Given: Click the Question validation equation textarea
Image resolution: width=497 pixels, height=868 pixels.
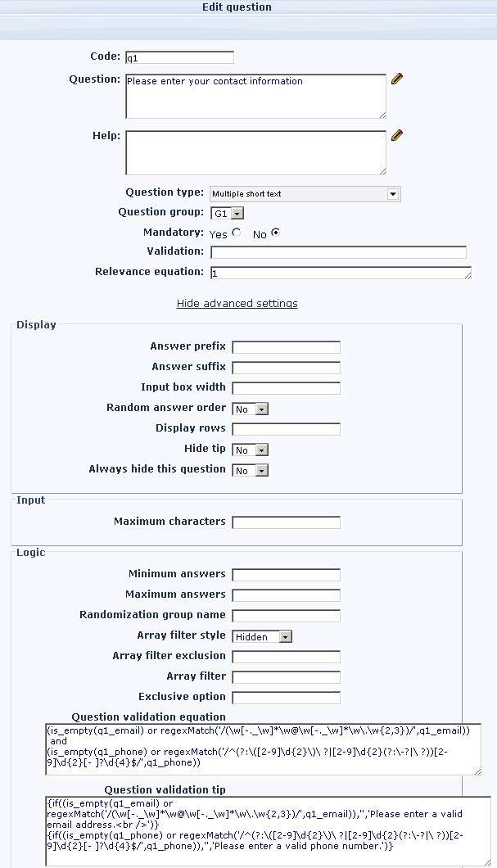Looking at the screenshot, I should [x=262, y=748].
